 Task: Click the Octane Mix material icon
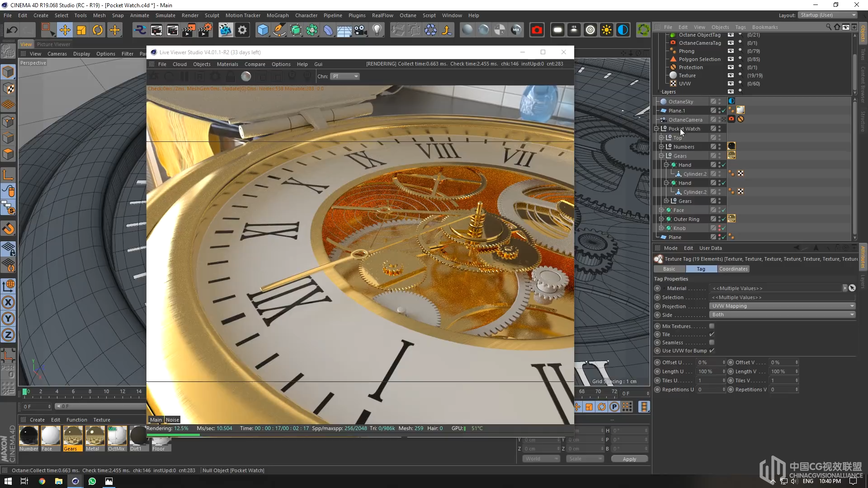(x=516, y=30)
